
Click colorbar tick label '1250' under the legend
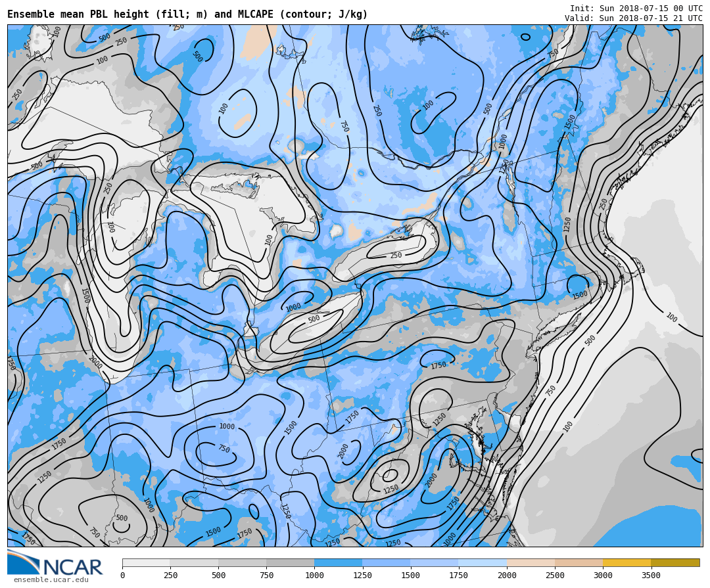click(x=363, y=576)
